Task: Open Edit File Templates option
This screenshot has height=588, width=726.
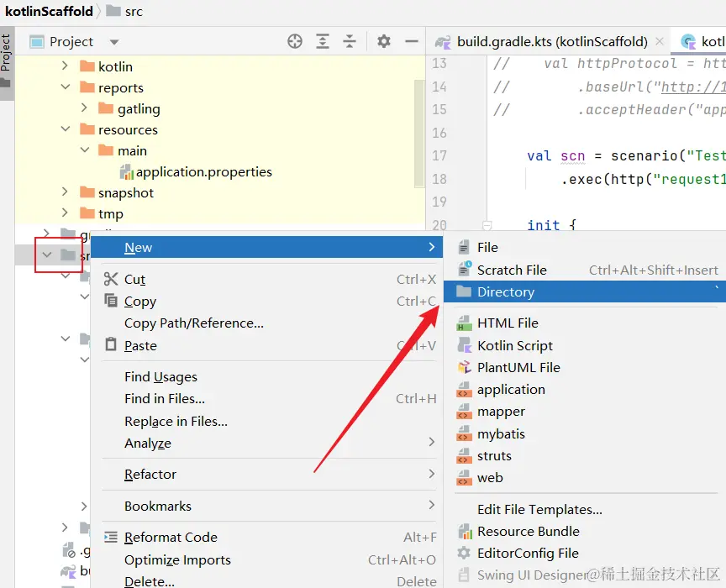Action: coord(585,509)
